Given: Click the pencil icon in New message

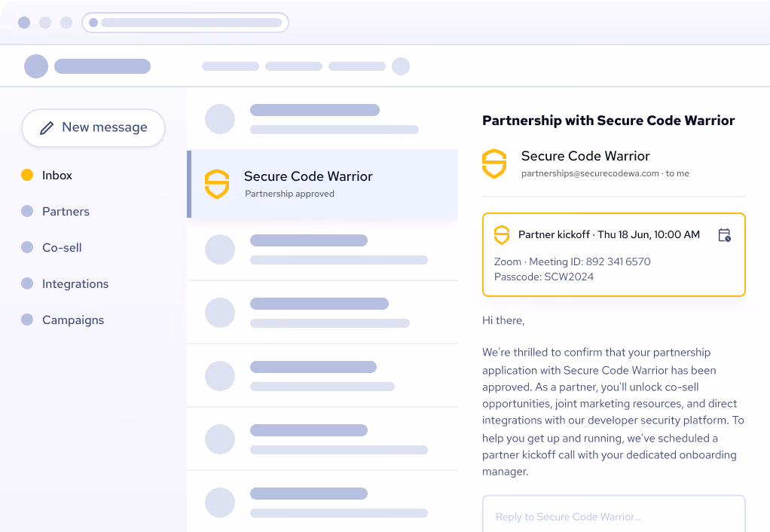Looking at the screenshot, I should [x=47, y=127].
